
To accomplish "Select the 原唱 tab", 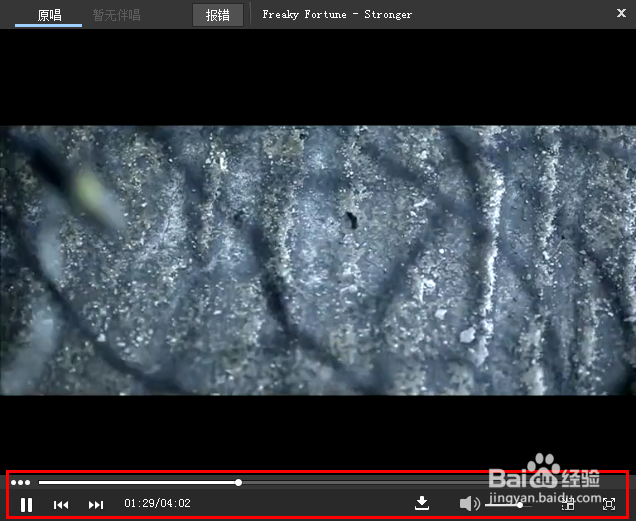I will 49,15.
